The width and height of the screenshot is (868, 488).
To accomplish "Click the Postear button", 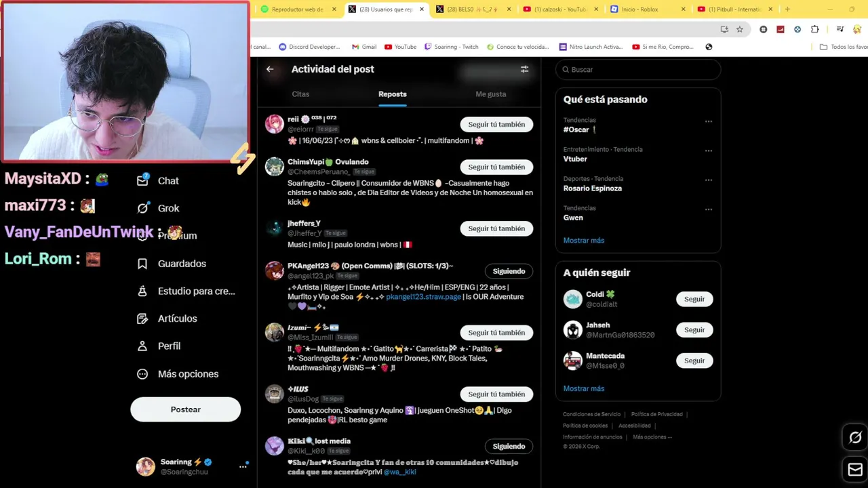I will click(x=186, y=409).
